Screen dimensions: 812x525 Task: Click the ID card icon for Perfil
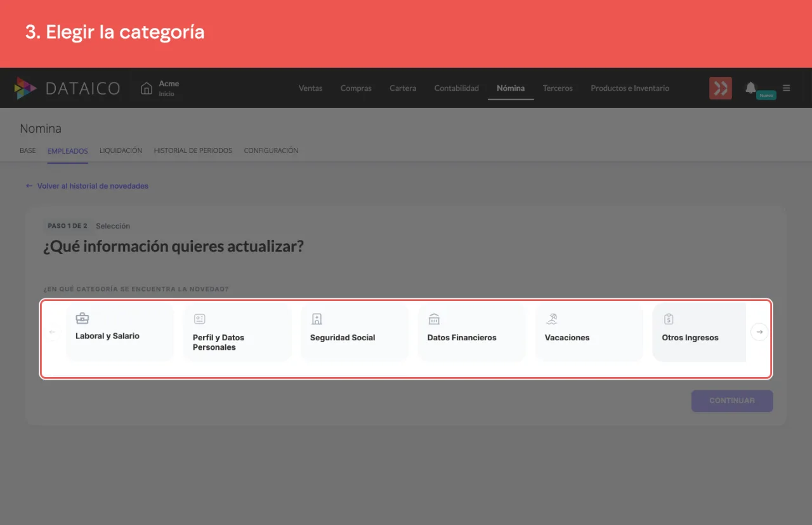pyautogui.click(x=199, y=319)
